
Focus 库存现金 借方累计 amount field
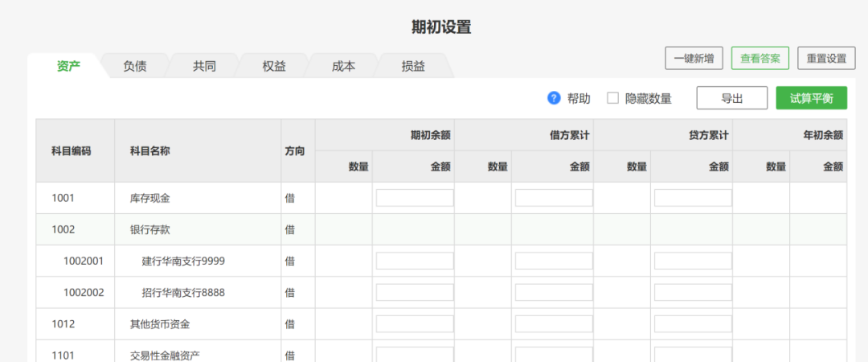point(554,198)
